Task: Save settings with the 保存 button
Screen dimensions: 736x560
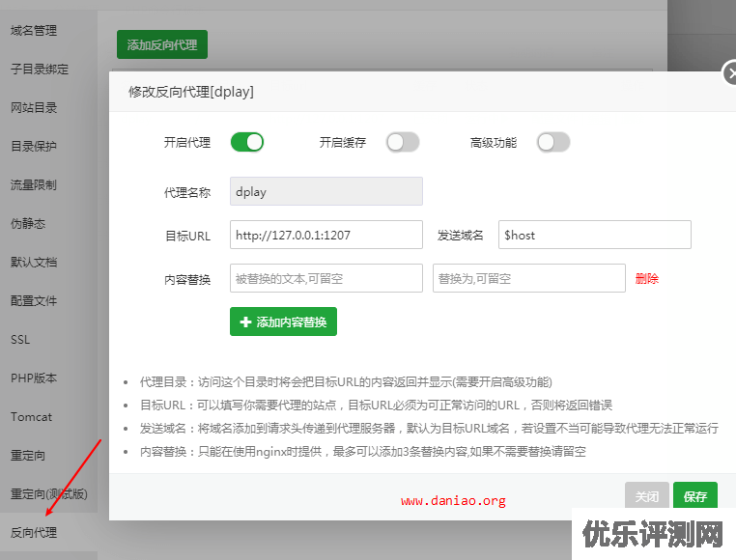Action: 695,495
